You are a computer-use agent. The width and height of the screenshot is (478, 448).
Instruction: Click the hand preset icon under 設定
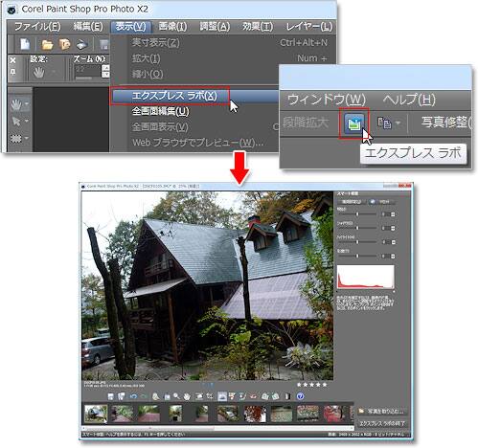[39, 73]
